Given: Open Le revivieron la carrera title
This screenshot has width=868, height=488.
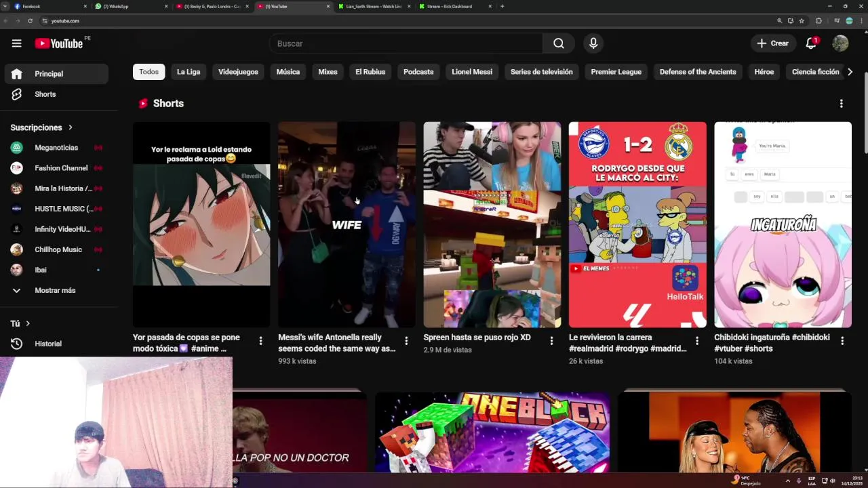Looking at the screenshot, I should coord(627,343).
